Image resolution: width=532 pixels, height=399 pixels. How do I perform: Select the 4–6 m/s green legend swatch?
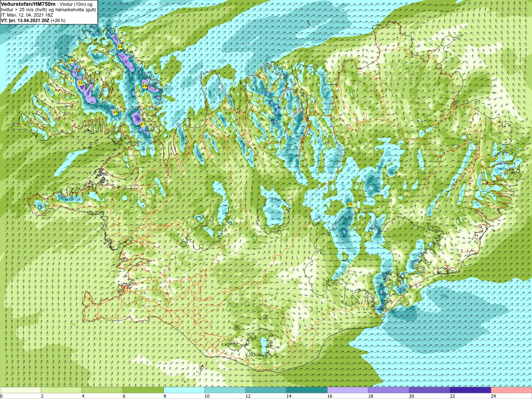[x=102, y=390]
